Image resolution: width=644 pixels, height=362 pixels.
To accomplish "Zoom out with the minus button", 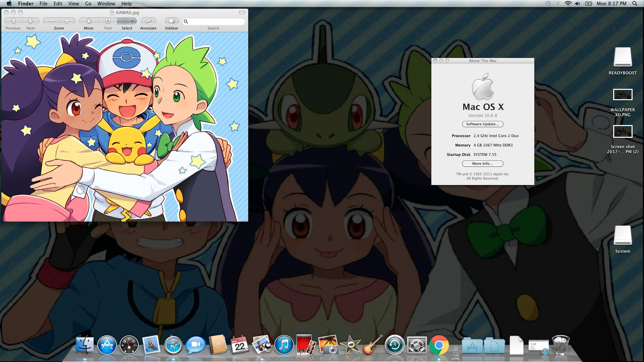I will coord(51,21).
